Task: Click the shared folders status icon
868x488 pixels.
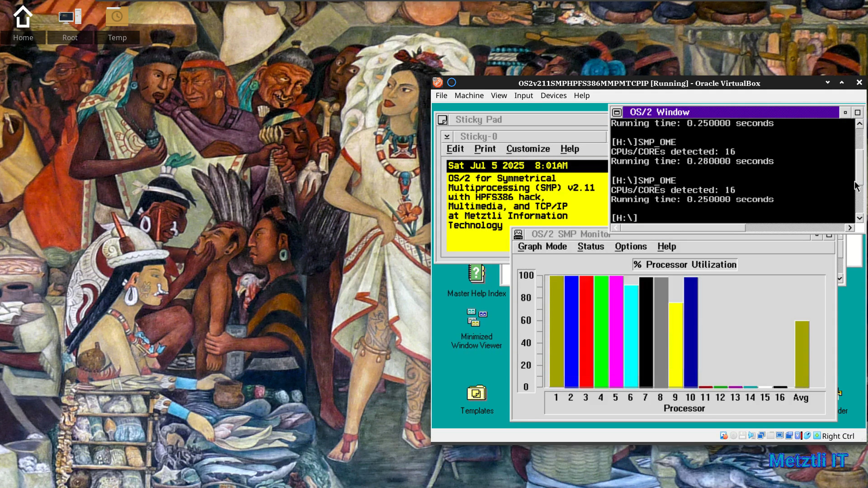Action: (x=771, y=436)
